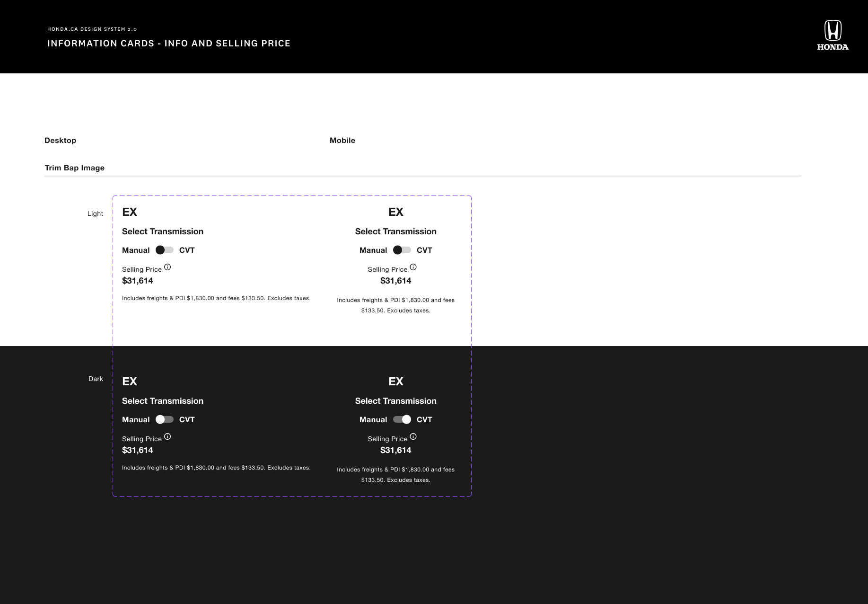This screenshot has width=868, height=604.
Task: Click EX heading in light mobile card
Action: tap(396, 212)
